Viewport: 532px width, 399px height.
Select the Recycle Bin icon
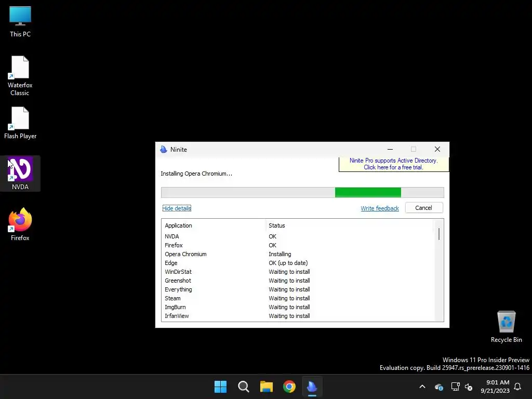(x=506, y=327)
